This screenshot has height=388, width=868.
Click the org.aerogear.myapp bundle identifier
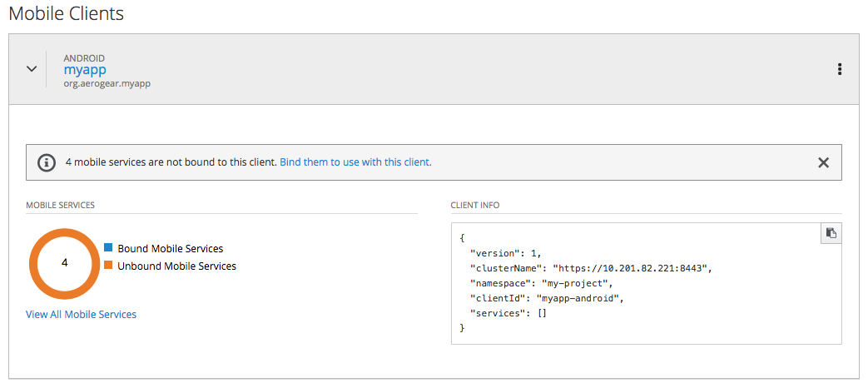coord(107,84)
